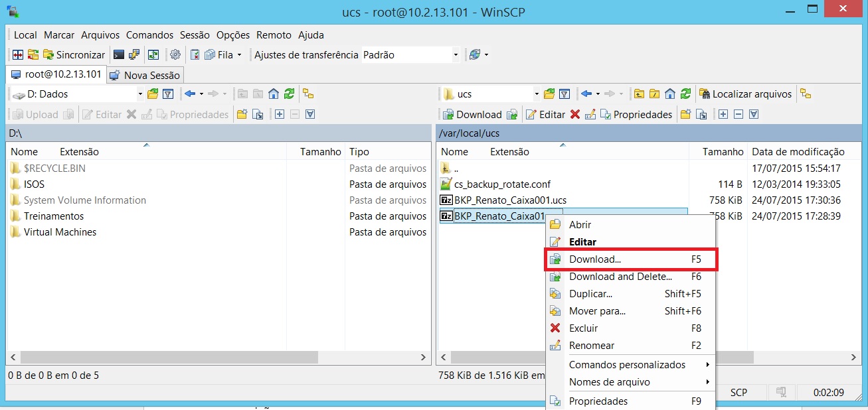Open the terminal console icon in main toolbar
868x410 pixels.
pyautogui.click(x=119, y=55)
